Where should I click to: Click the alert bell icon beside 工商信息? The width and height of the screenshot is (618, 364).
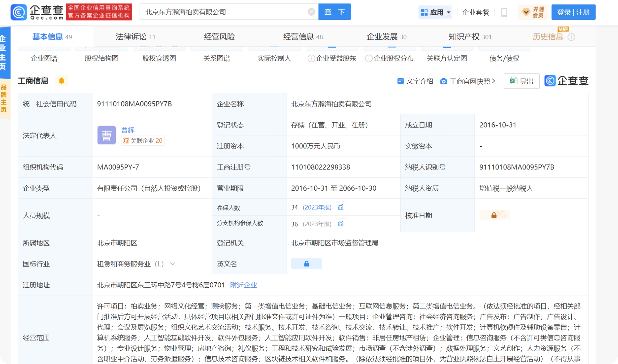61,81
